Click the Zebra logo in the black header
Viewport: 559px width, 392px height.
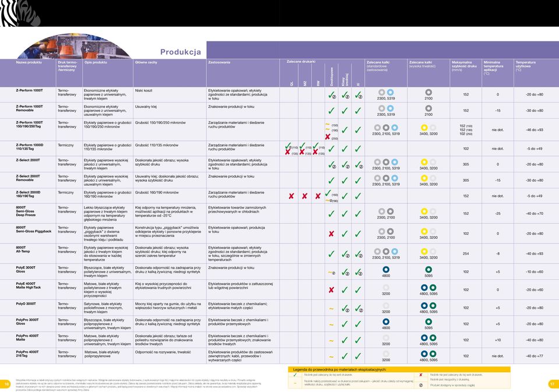pyautogui.click(x=20, y=13)
